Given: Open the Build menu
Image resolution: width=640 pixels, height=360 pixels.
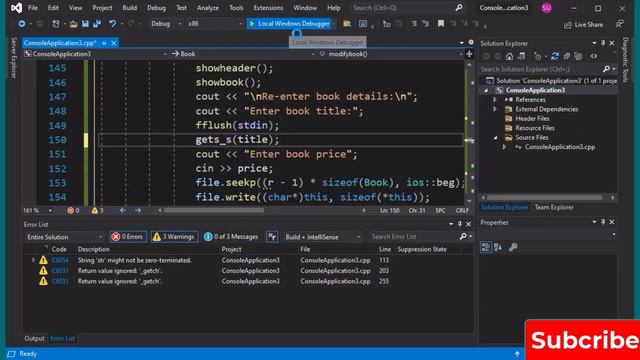Looking at the screenshot, I should 129,8.
